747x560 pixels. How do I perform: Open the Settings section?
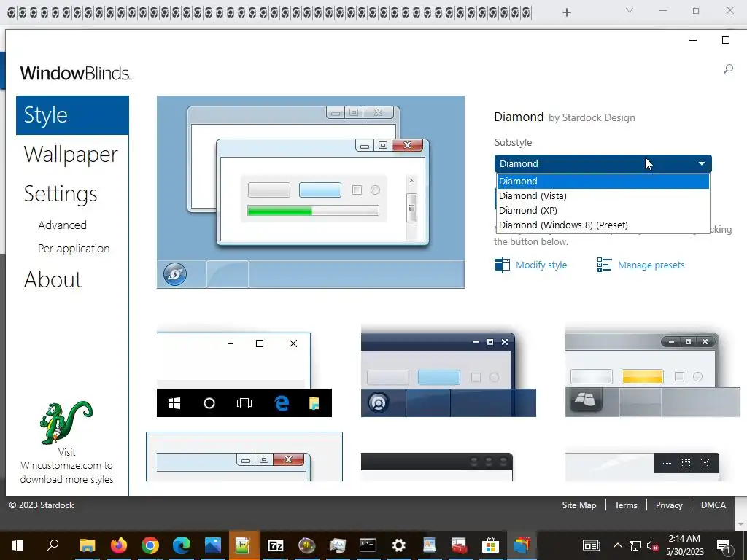tap(61, 194)
